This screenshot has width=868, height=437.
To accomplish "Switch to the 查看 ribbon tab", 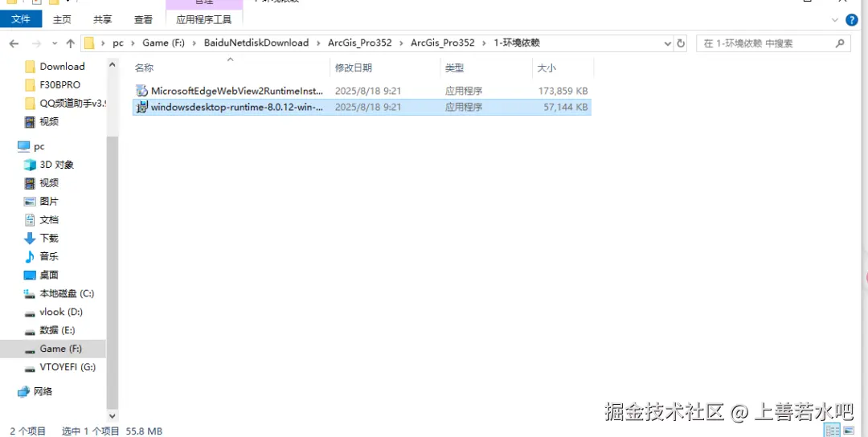I will pos(143,19).
